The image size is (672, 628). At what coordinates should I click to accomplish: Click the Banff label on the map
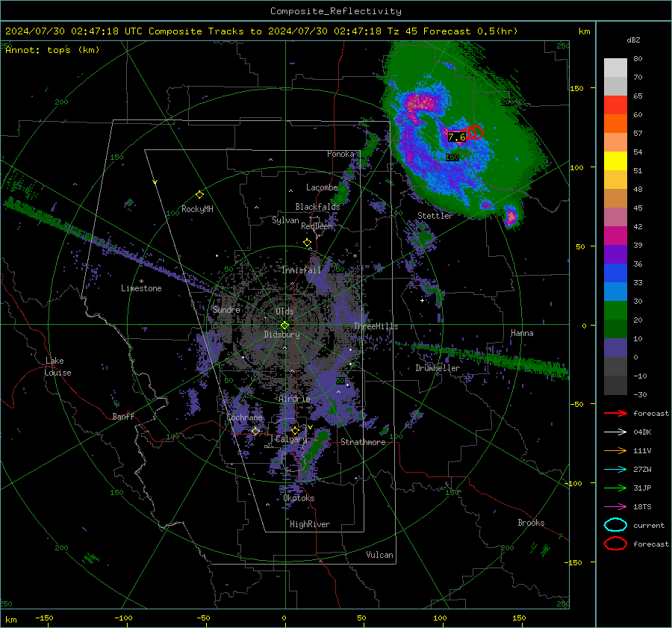pyautogui.click(x=123, y=416)
